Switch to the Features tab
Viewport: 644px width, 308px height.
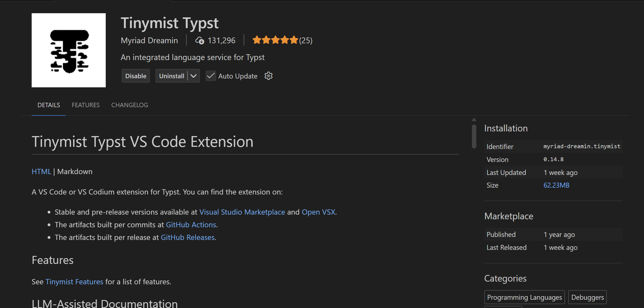[x=86, y=105]
